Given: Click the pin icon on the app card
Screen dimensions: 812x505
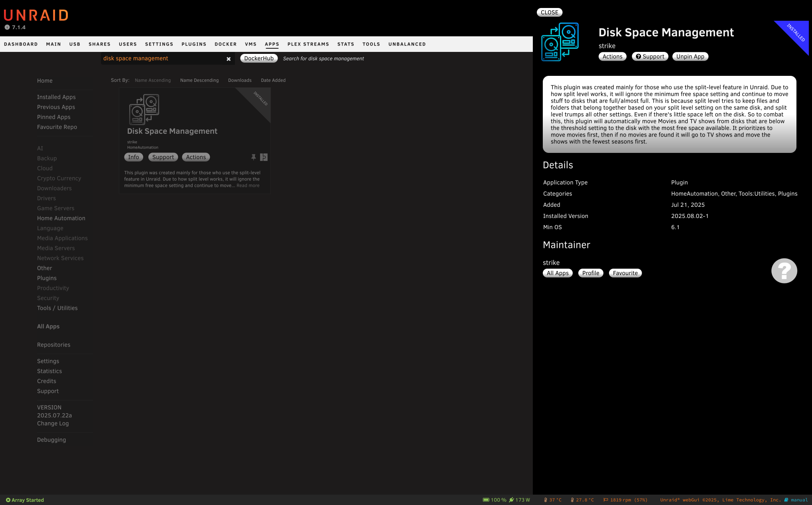Looking at the screenshot, I should [253, 157].
